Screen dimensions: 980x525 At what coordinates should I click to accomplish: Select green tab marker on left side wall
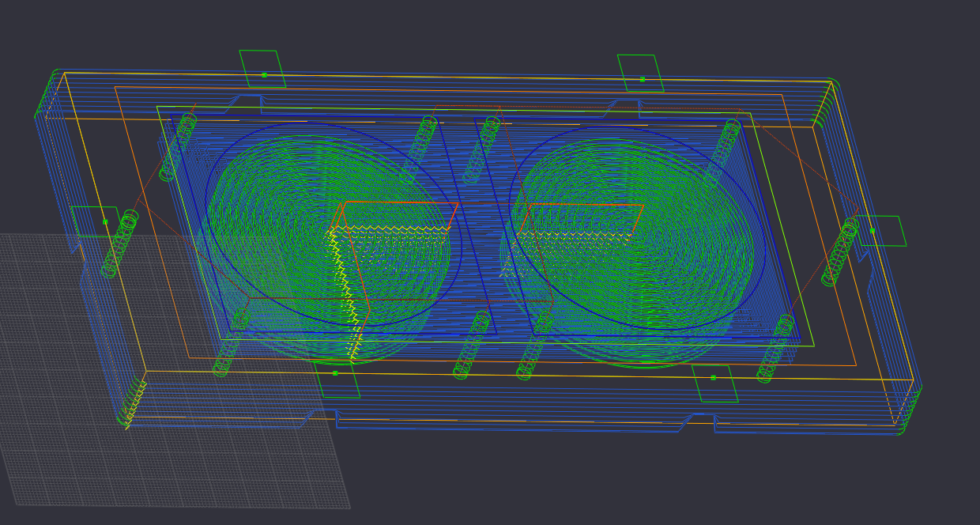pyautogui.click(x=105, y=221)
